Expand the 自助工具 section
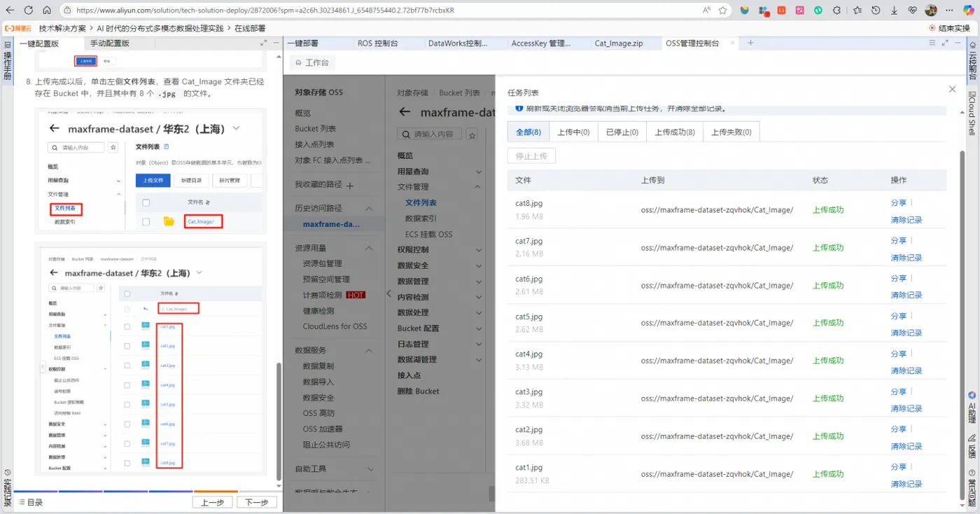The width and height of the screenshot is (980, 514). (369, 469)
